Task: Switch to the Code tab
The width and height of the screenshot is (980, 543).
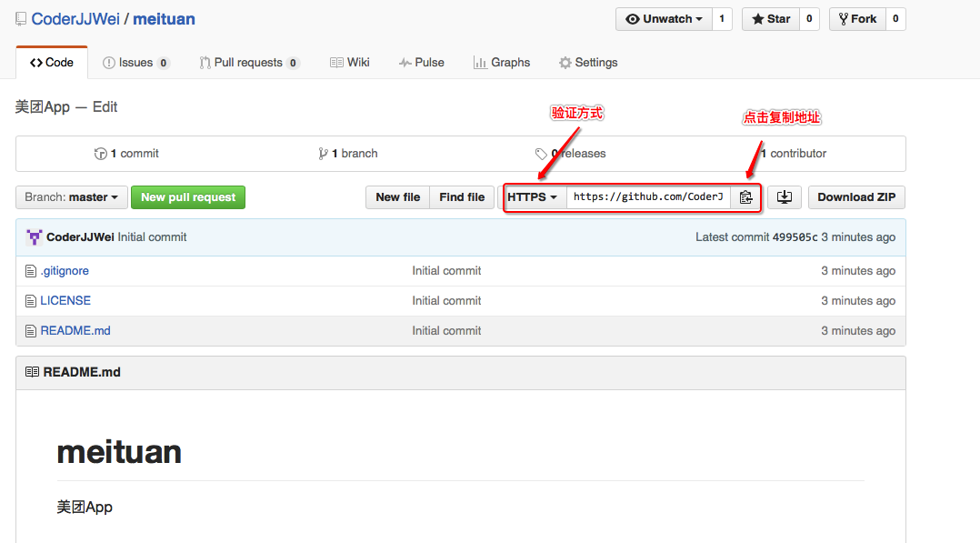Action: (x=52, y=63)
